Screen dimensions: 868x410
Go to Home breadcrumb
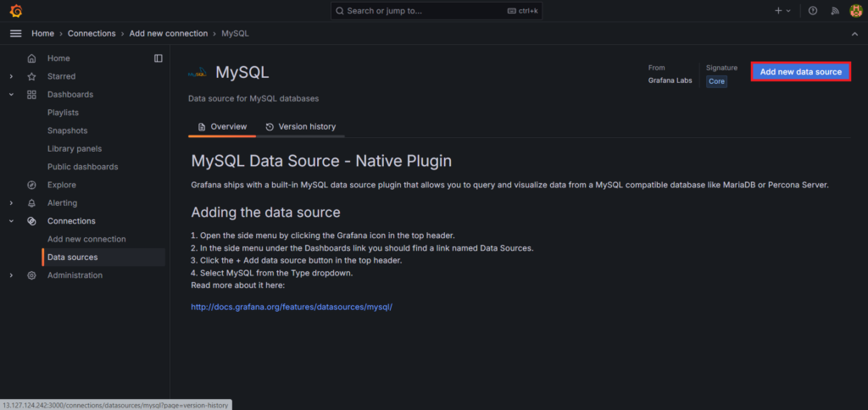(42, 34)
